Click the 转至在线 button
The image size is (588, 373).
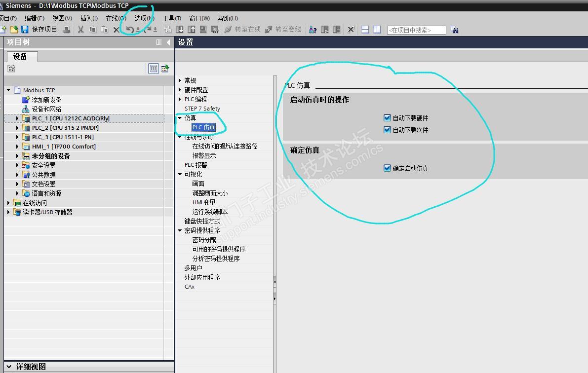242,29
